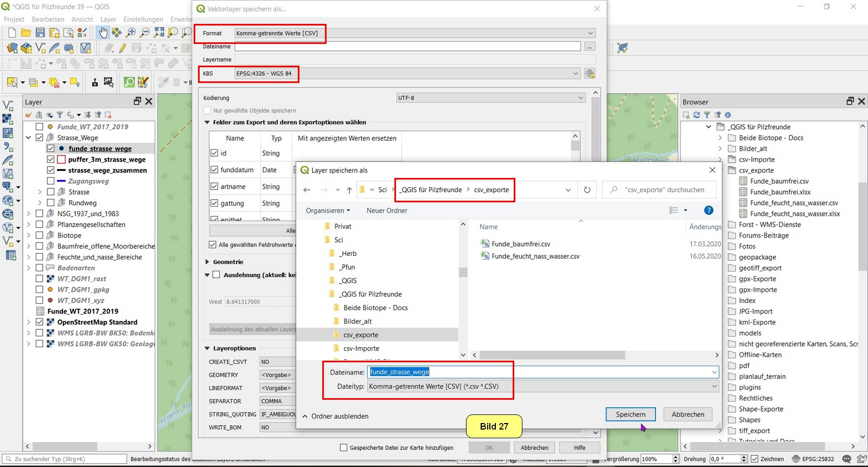Open the Einstellungen menu

click(143, 20)
